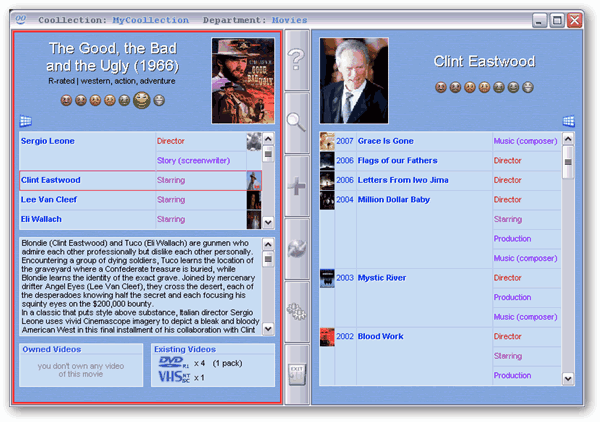Click the help question mark button
The image size is (600, 422).
(297, 60)
